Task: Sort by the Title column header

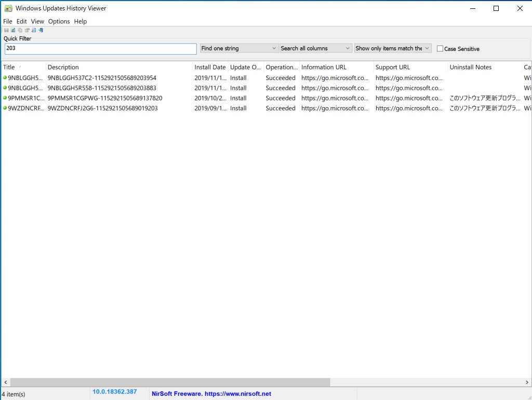Action: pos(23,67)
